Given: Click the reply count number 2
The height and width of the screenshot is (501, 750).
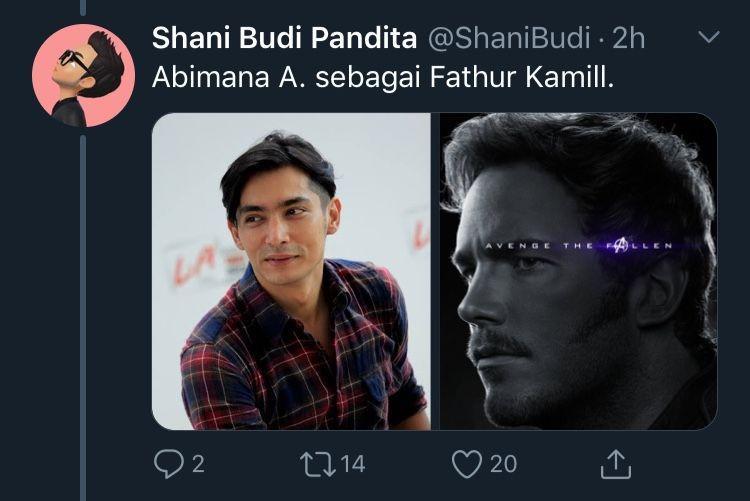Looking at the screenshot, I should tap(199, 464).
